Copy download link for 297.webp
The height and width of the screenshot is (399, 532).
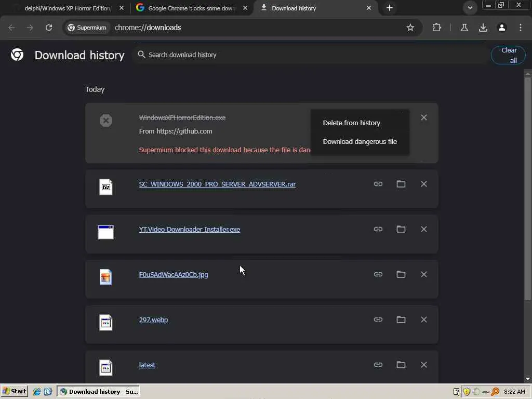[378, 320]
